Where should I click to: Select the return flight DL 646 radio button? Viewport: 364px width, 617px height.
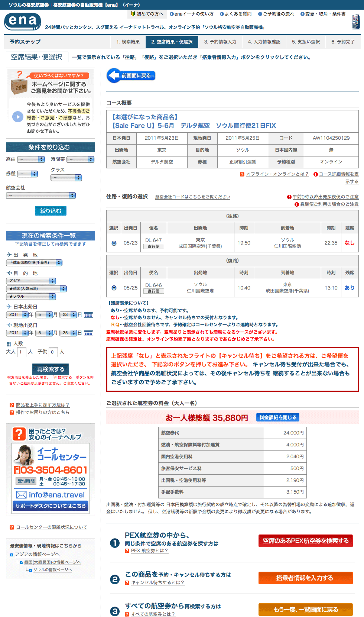[114, 288]
